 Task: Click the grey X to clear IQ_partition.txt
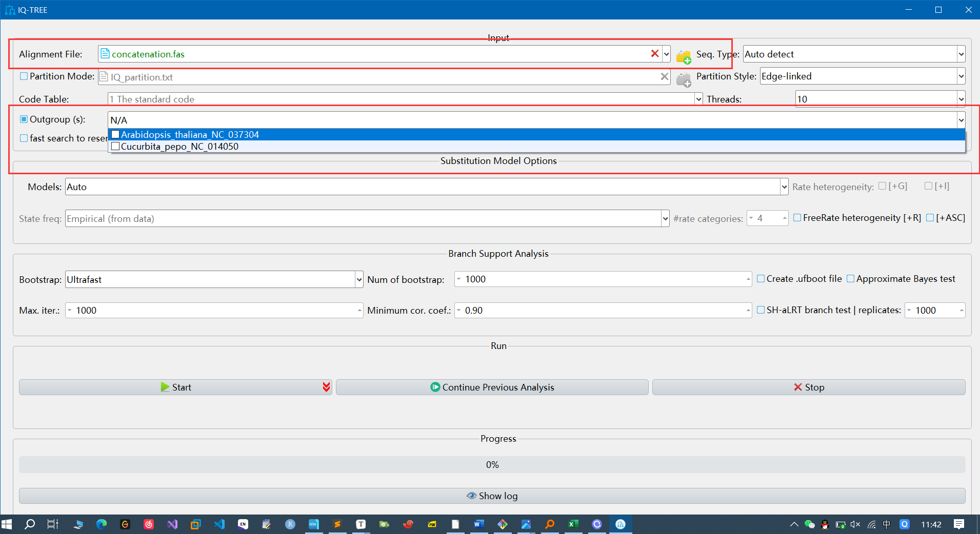tap(665, 76)
